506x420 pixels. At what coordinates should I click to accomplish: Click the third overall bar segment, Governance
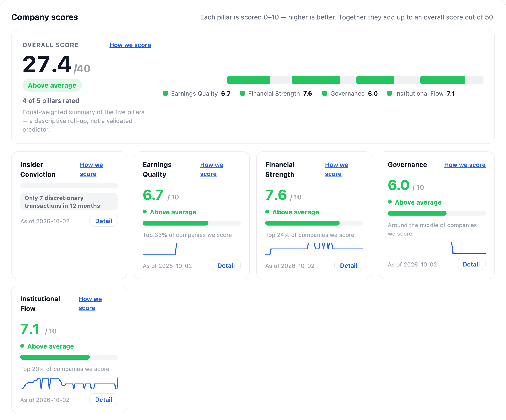(388, 80)
